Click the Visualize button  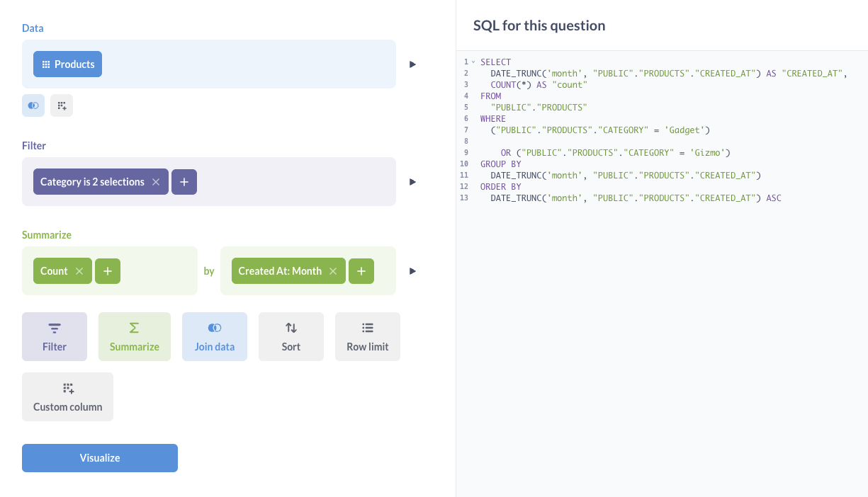coord(99,457)
